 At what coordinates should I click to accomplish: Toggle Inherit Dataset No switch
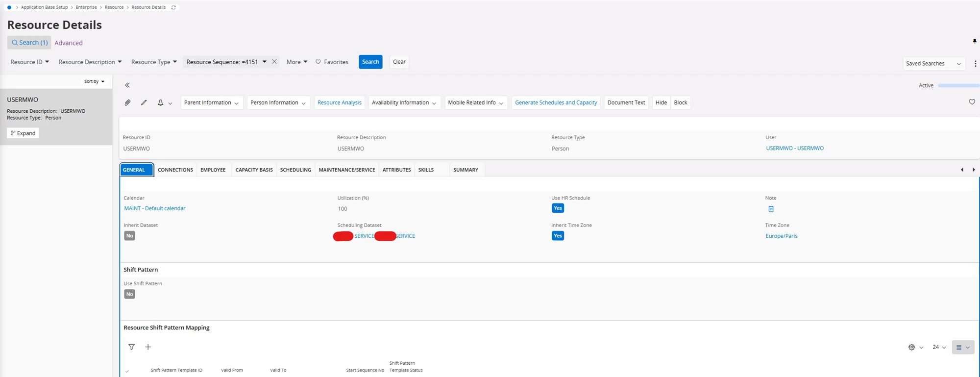pos(129,236)
